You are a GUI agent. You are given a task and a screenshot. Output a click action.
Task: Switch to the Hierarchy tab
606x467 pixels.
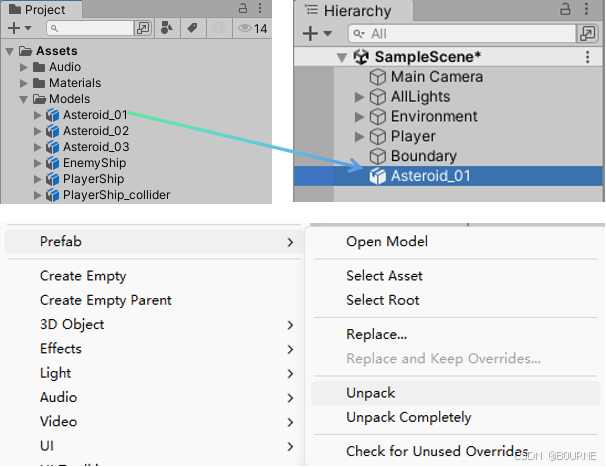(x=353, y=11)
